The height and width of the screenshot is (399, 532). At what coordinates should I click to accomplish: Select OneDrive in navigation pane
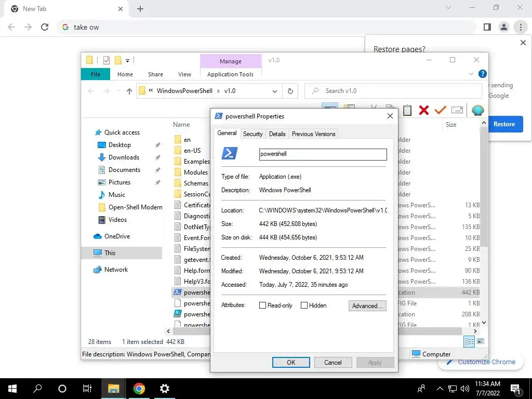tap(117, 236)
